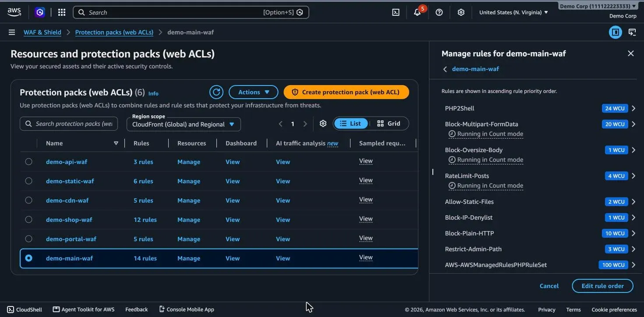Go to the WAF & Shield breadcrumb
This screenshot has width=644, height=317.
coord(42,32)
